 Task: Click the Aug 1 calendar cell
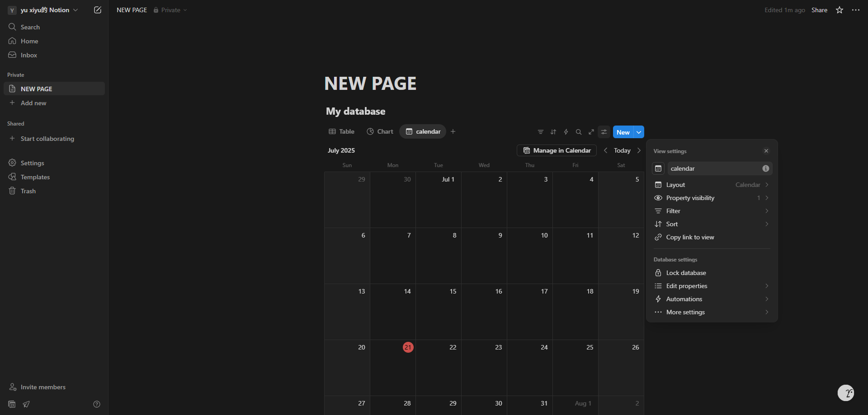coord(576,406)
